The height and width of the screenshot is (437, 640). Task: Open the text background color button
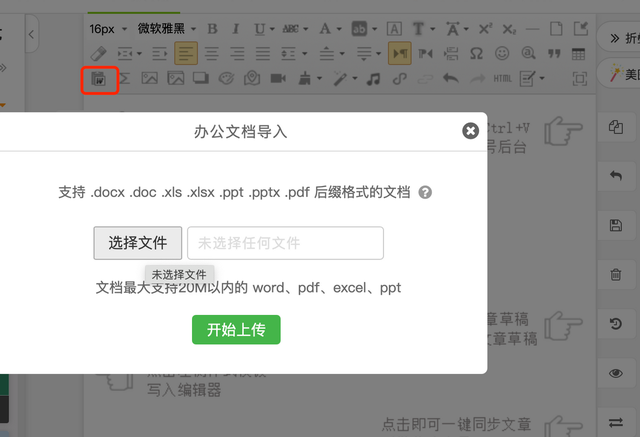[359, 29]
